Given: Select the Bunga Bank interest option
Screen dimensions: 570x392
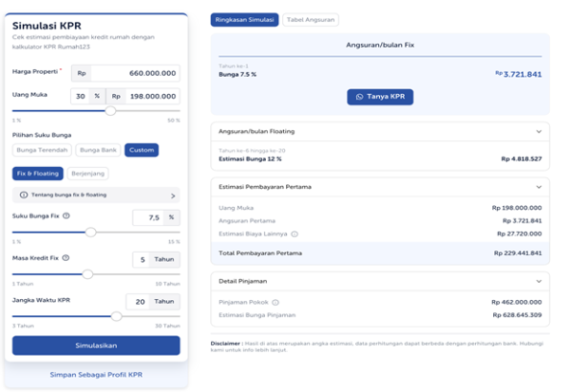Looking at the screenshot, I should pos(98,150).
